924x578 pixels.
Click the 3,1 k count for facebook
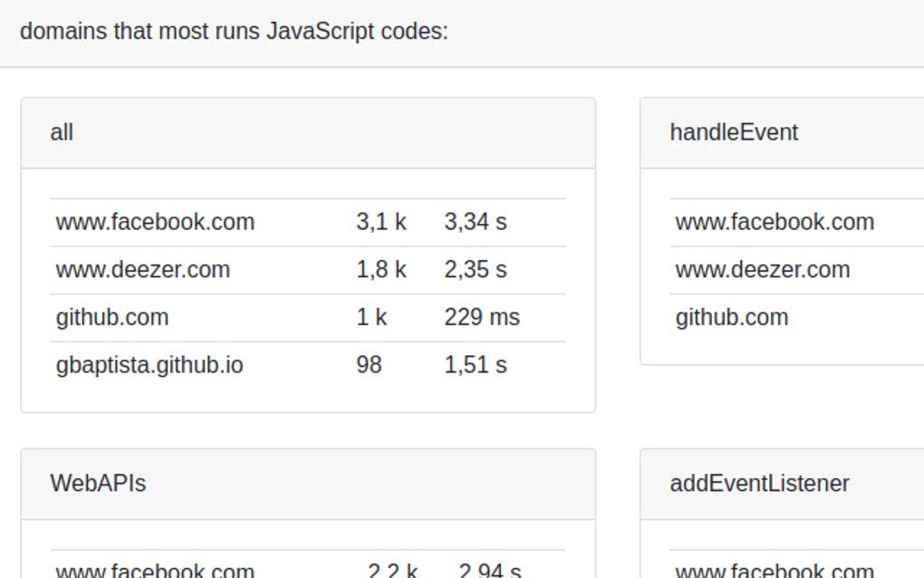(x=380, y=222)
